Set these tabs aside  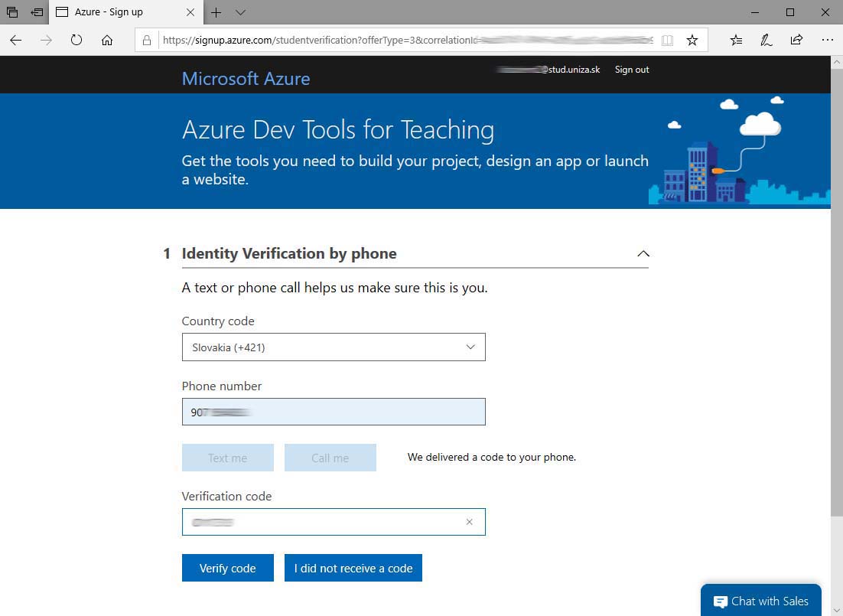point(37,11)
